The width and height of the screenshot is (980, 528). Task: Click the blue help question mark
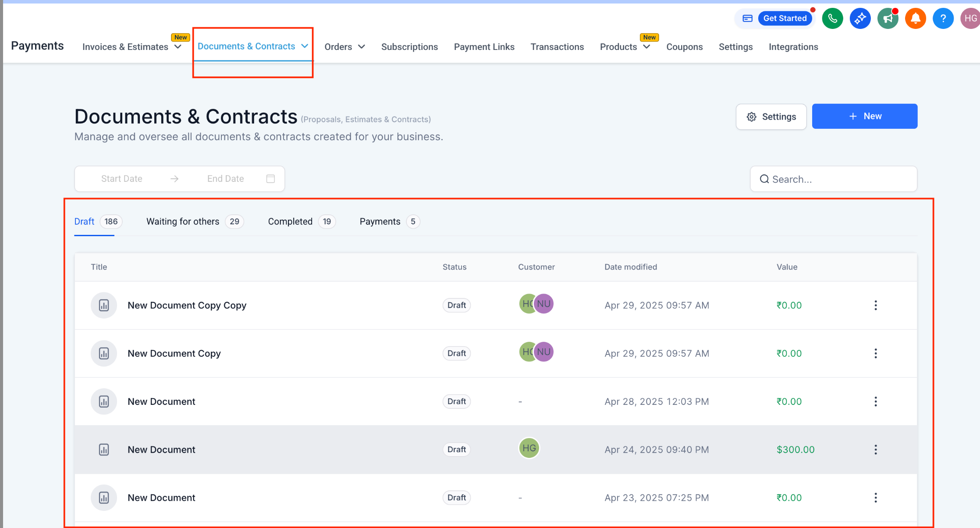(x=943, y=18)
